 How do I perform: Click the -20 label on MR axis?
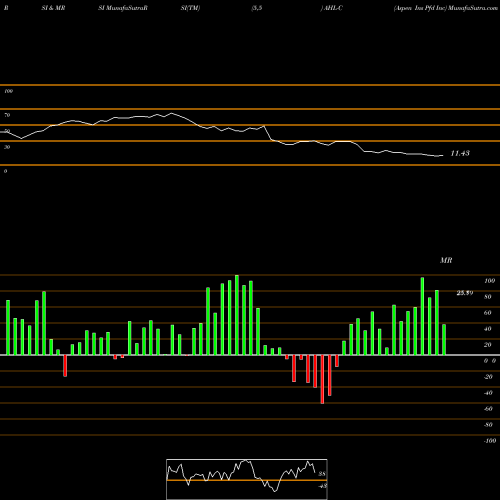(488, 377)
